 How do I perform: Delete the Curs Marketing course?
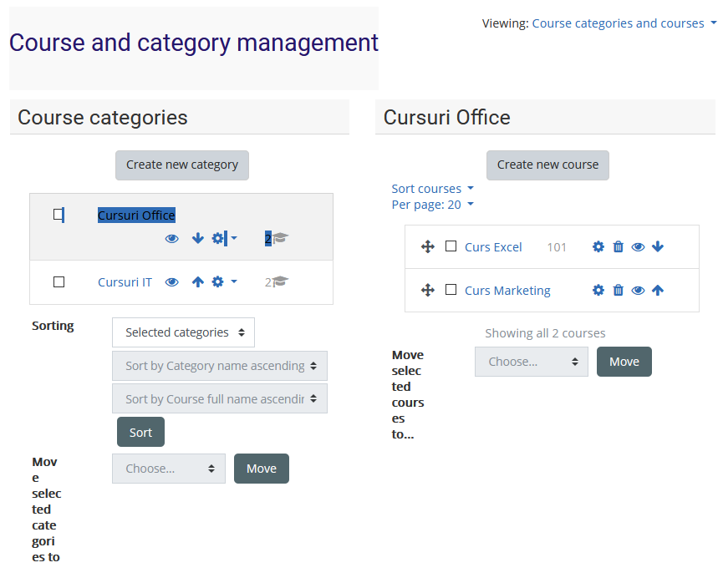pos(618,290)
